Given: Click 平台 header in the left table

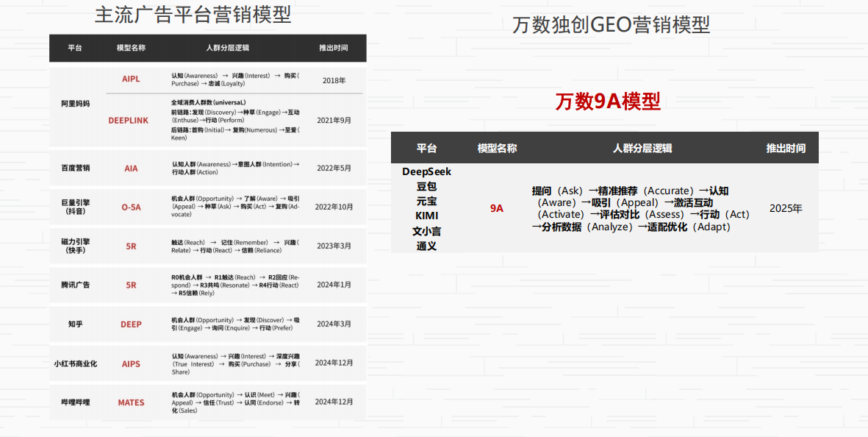Looking at the screenshot, I should pyautogui.click(x=75, y=48).
